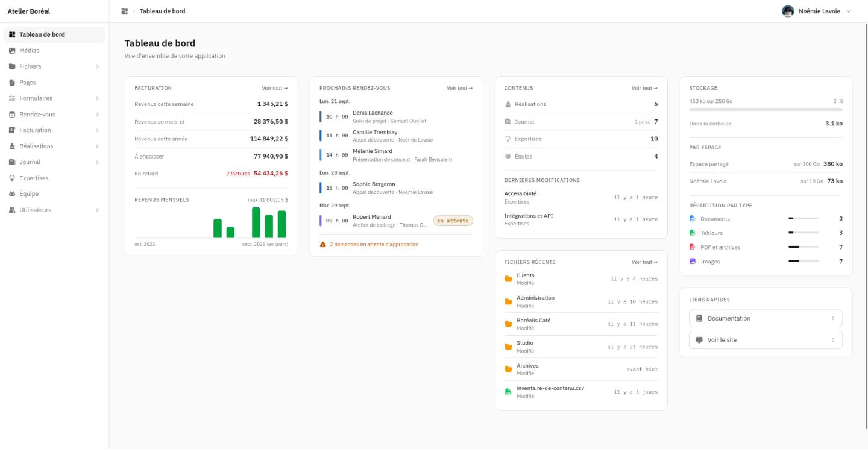
Task: Click the Voir le site button
Action: (766, 340)
